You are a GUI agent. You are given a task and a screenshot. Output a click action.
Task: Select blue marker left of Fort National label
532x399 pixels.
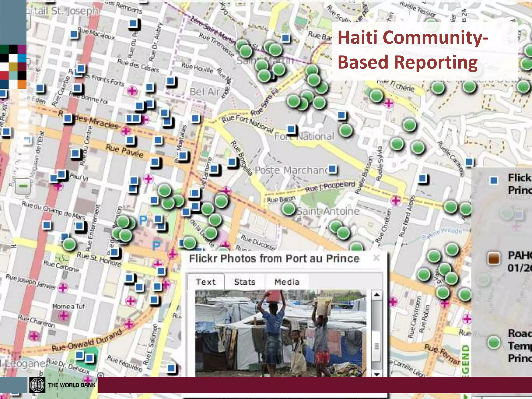point(291,129)
